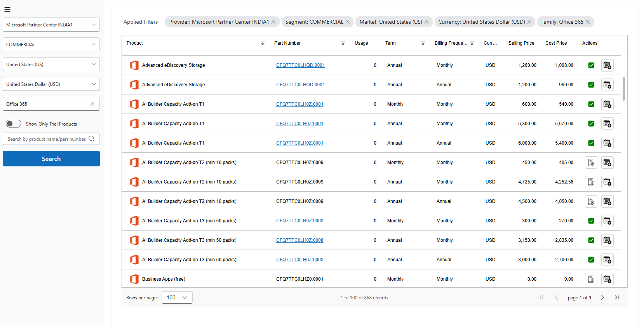The image size is (644, 325).
Task: Add to plan icon for Business Apps (free)
Action: (x=607, y=279)
